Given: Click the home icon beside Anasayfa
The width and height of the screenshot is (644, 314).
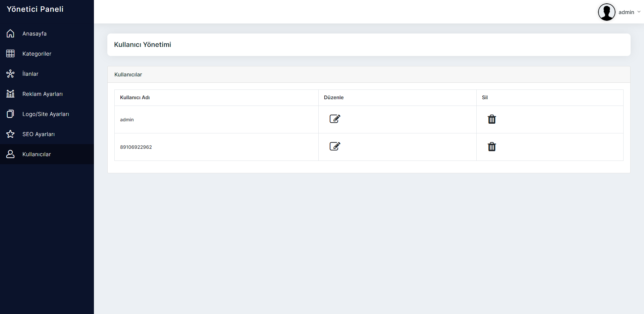Looking at the screenshot, I should [10, 34].
